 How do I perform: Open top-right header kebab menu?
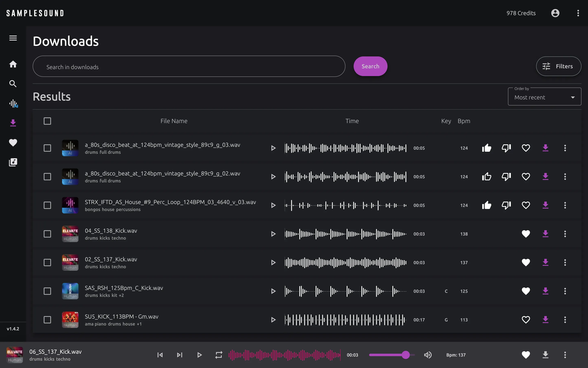pyautogui.click(x=578, y=13)
